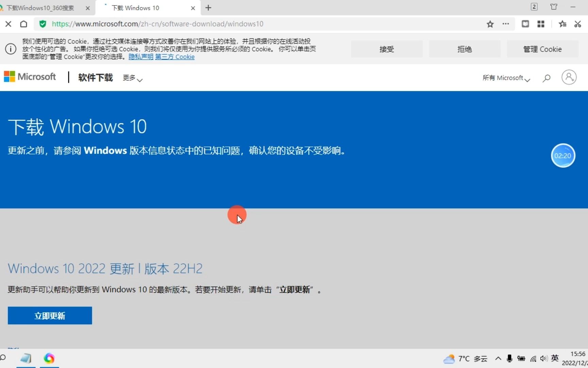Close the 下载 Windows 10 tab

pos(193,8)
